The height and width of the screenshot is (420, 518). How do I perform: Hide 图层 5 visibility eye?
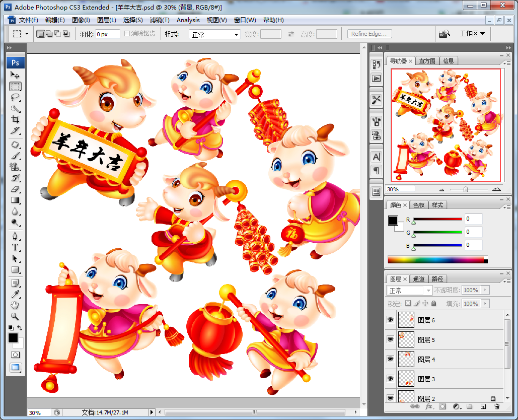click(x=391, y=339)
